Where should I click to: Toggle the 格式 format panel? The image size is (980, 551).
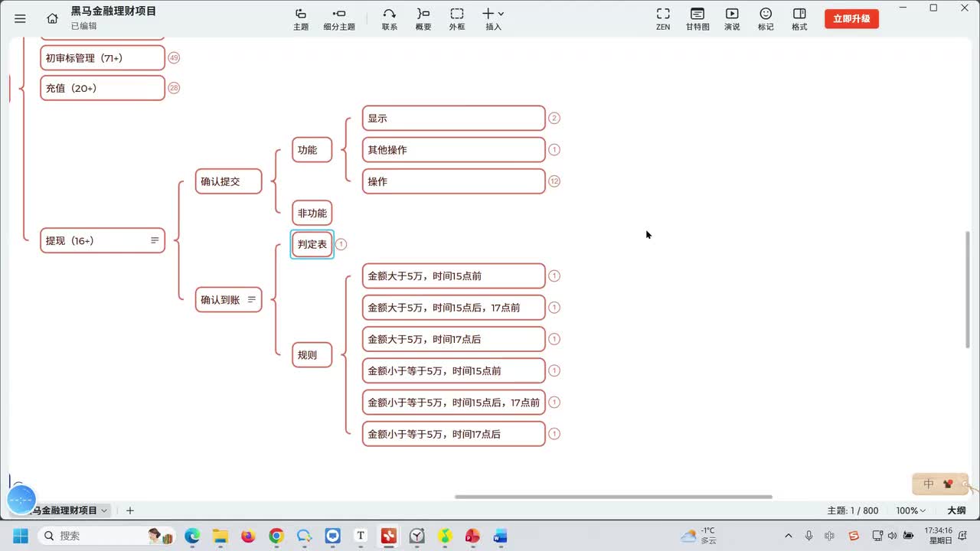(x=799, y=19)
